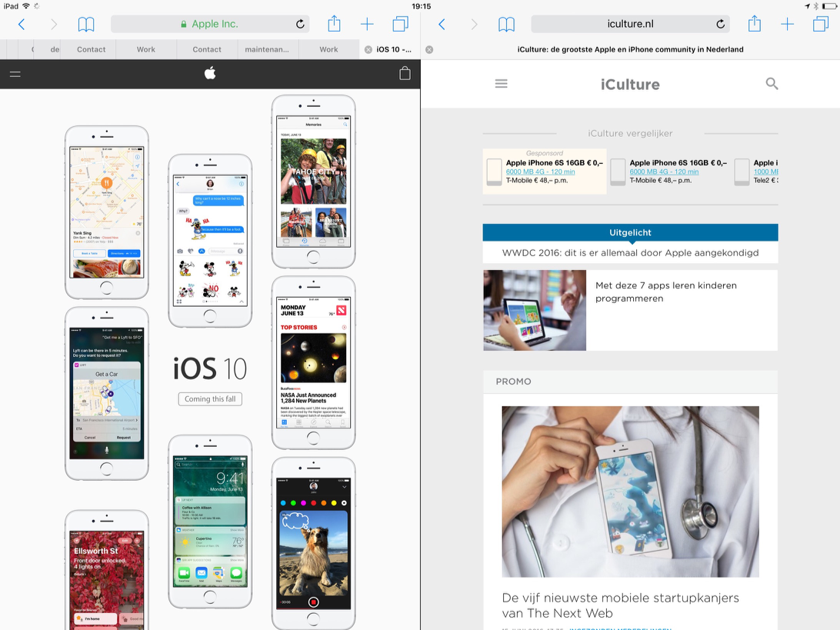Tap the Photos Memories iPhone image
Screen dimensions: 840x630
pos(313,182)
